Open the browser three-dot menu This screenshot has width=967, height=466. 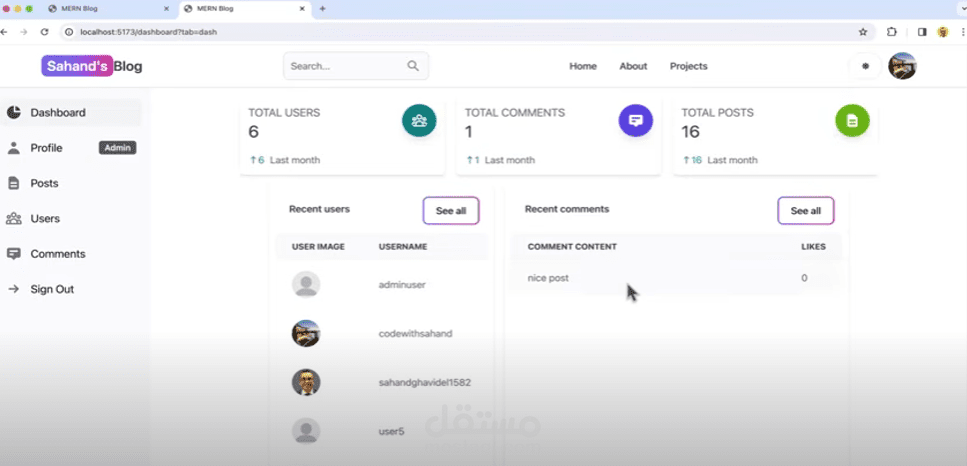point(962,32)
